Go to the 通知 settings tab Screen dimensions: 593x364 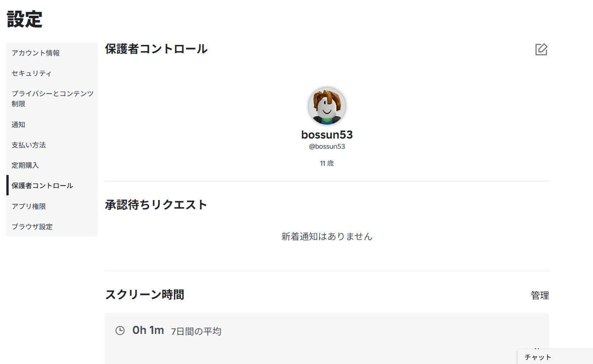point(18,125)
